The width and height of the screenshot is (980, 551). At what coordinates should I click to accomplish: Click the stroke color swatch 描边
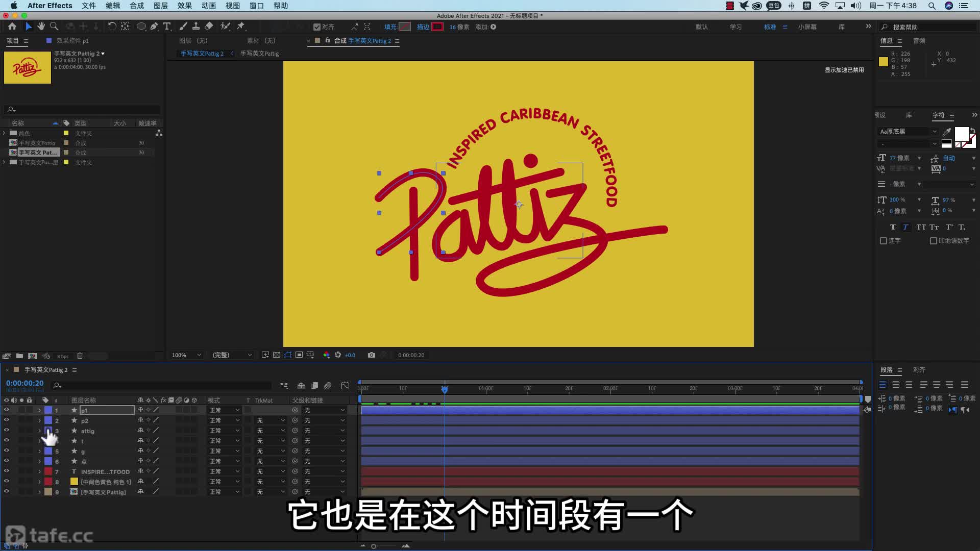(437, 27)
